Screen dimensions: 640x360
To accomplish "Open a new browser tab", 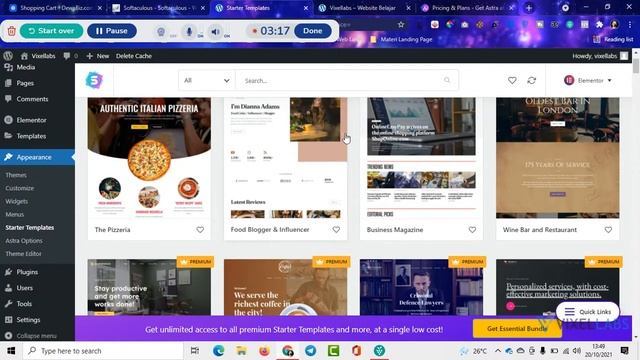I will tap(529, 8).
